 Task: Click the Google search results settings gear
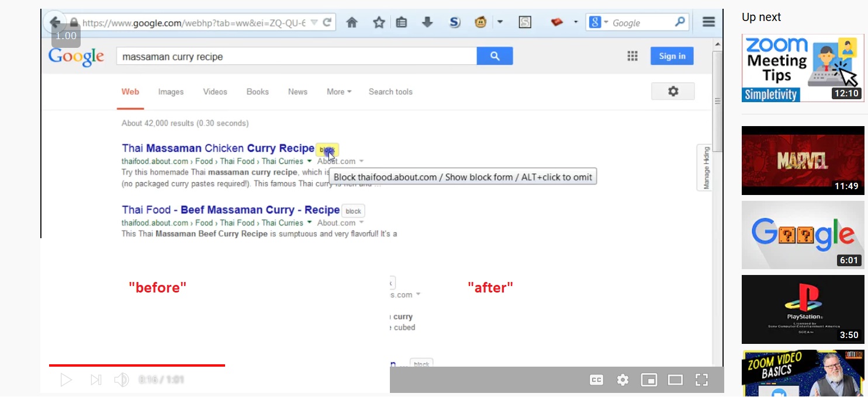[x=673, y=91]
